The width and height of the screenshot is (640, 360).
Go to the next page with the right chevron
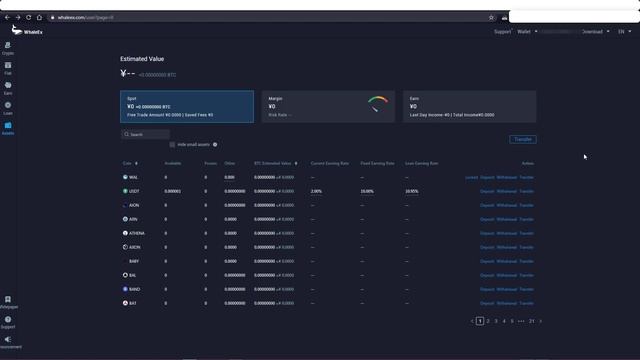click(540, 321)
